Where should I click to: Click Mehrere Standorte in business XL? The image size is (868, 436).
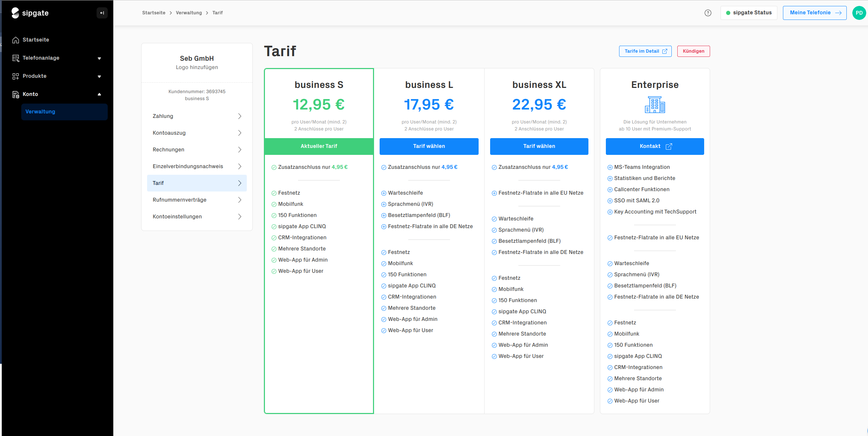[522, 334]
